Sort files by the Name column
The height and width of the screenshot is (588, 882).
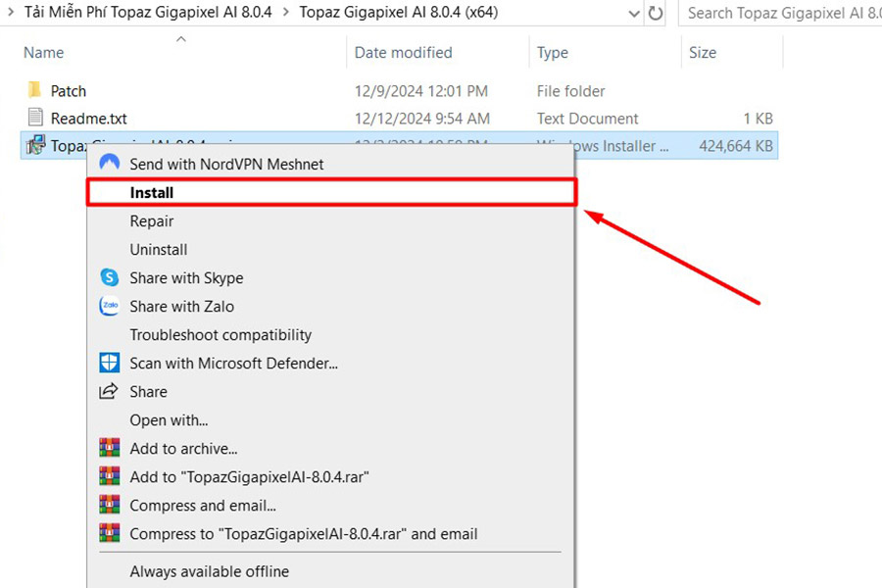(x=43, y=52)
